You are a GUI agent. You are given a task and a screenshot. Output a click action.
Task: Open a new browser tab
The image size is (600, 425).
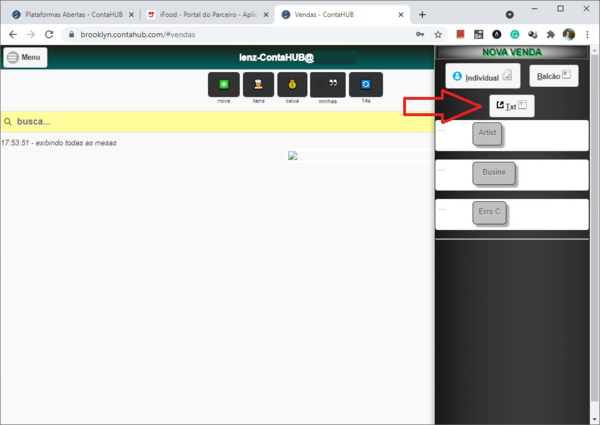(422, 15)
